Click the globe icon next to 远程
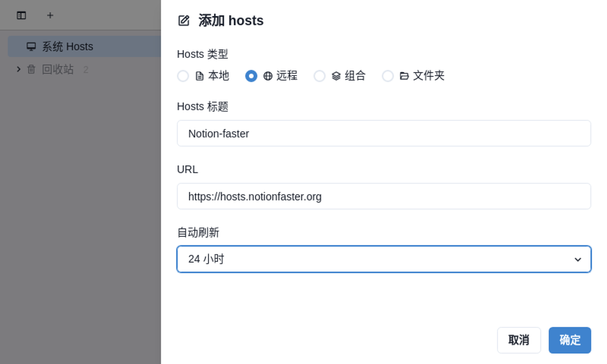 click(268, 76)
